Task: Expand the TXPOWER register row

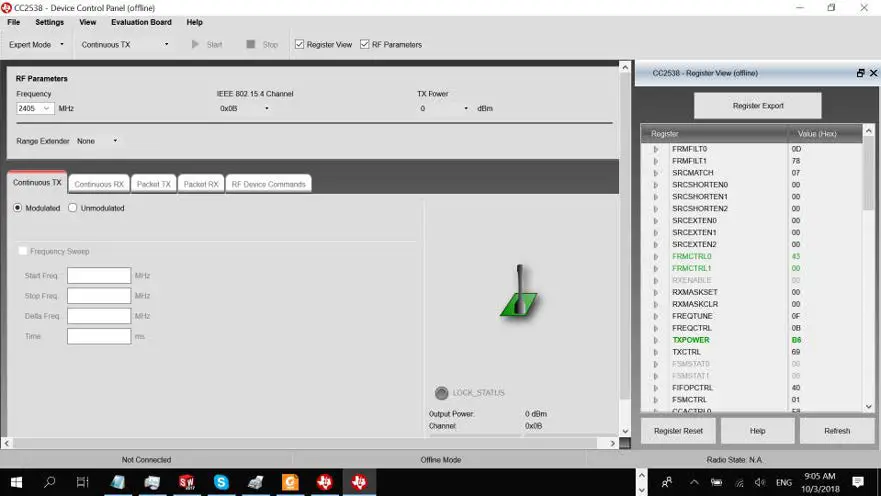Action: pos(655,340)
